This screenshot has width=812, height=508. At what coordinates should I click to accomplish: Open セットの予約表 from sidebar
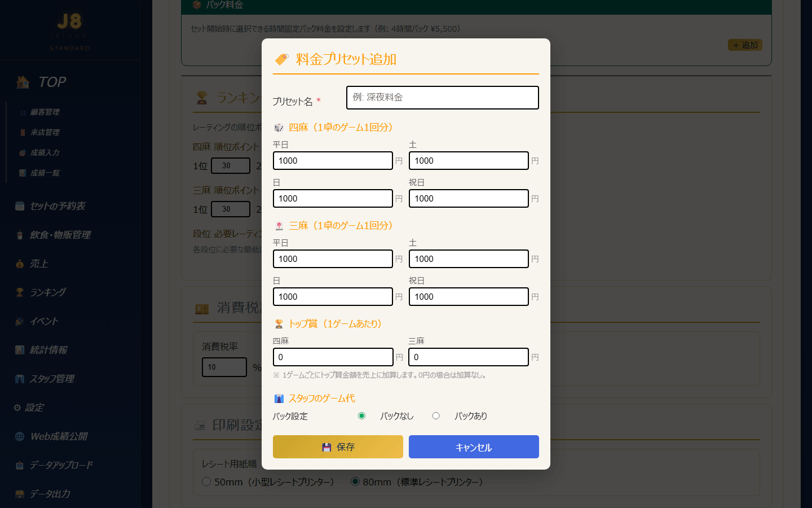tap(51, 206)
